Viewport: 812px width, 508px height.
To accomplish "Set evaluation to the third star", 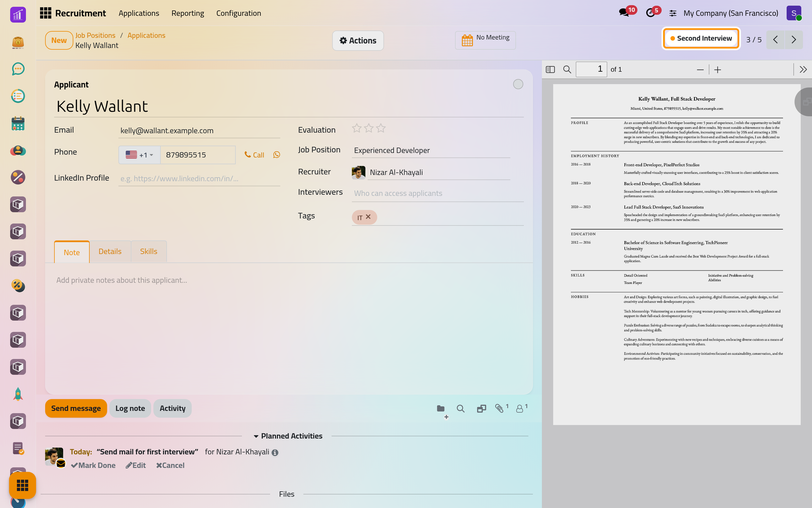I will click(381, 128).
